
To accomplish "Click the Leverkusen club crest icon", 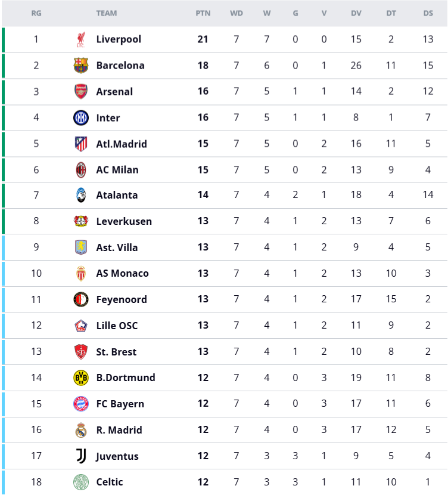I will point(80,221).
